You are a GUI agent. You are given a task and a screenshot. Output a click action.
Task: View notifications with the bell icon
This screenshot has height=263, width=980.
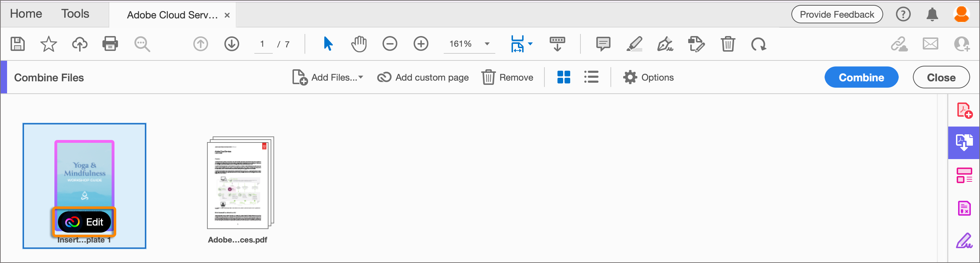932,14
